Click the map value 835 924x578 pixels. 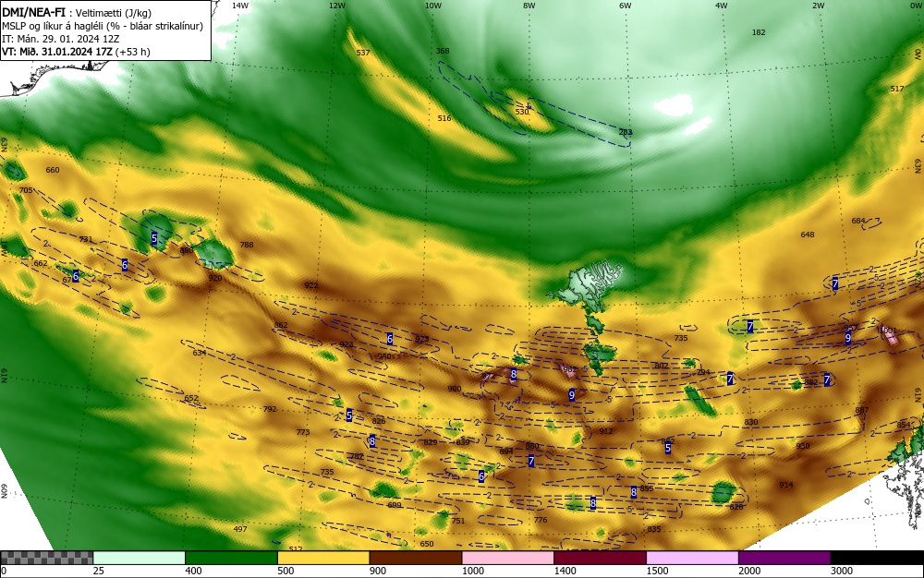[654, 529]
